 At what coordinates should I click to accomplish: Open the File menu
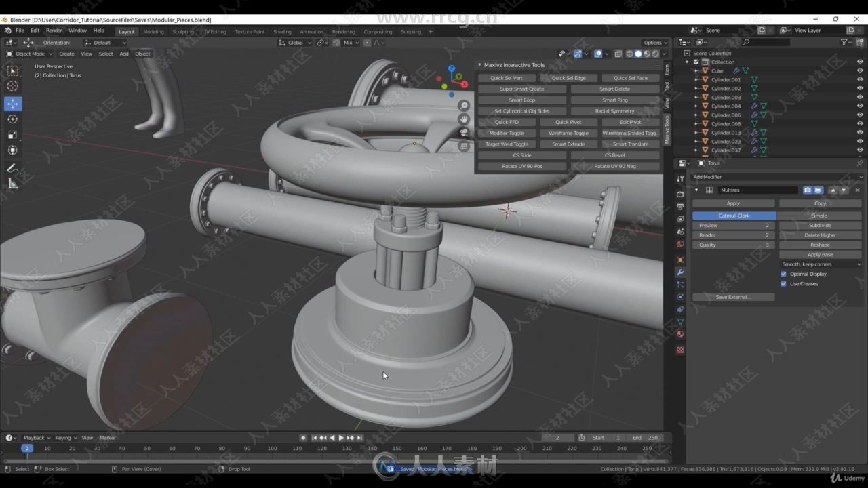20,30
